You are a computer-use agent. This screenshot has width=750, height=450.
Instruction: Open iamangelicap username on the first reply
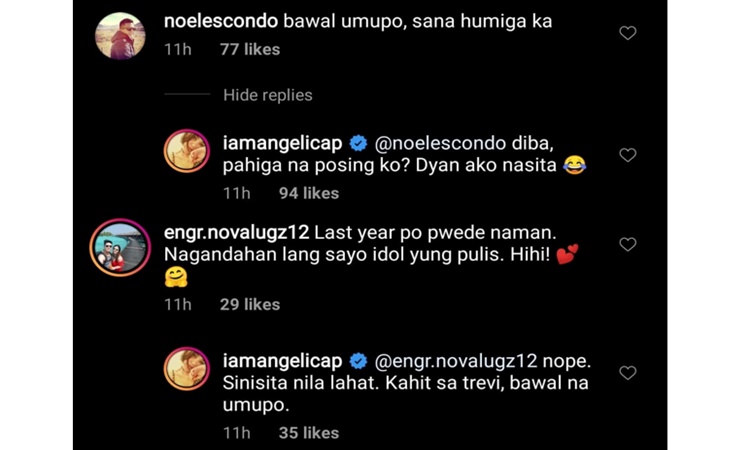click(x=283, y=143)
